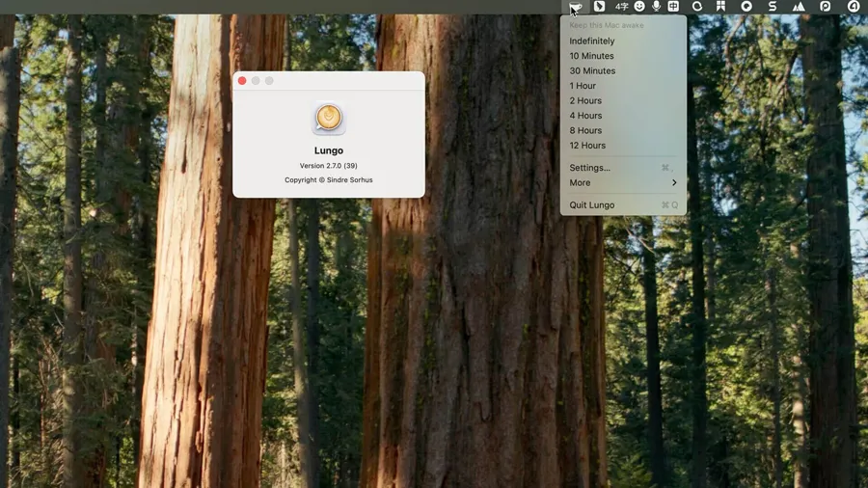Click the letter S menu bar icon
Screen dimensions: 868x488
click(772, 7)
